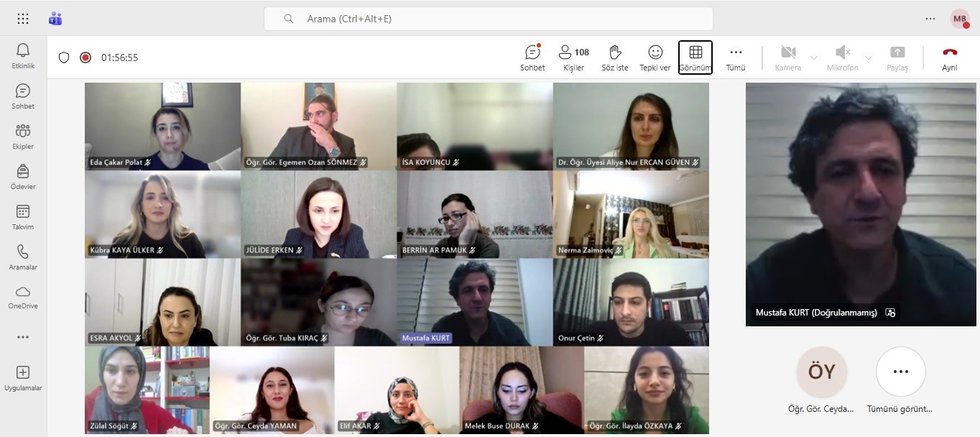Open Aramalar calls tab in sidebar

[x=23, y=257]
